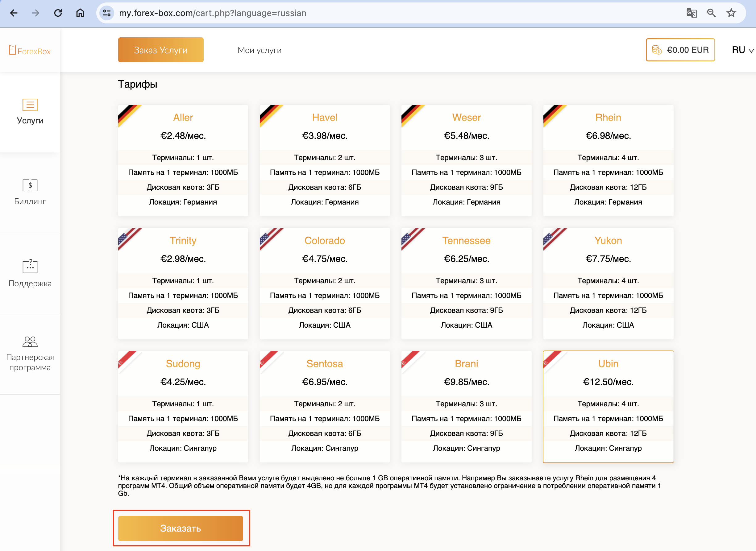Viewport: 756px width, 551px height.
Task: Open the Услуги sidebar icon
Action: 30,105
